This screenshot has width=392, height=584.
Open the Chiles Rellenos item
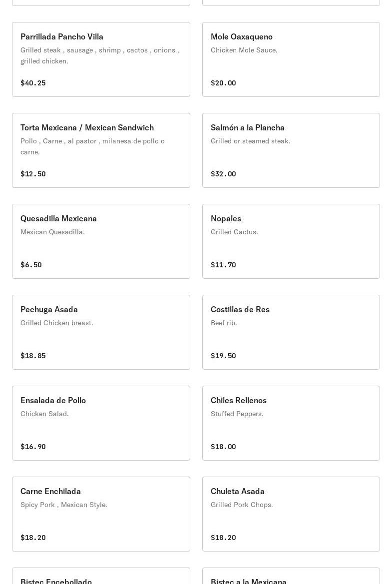(291, 423)
